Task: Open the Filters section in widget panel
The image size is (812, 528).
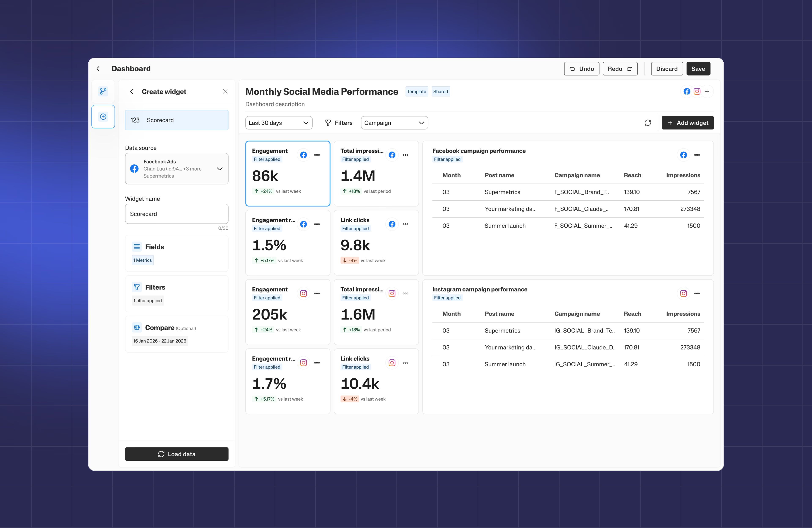Action: (177, 294)
